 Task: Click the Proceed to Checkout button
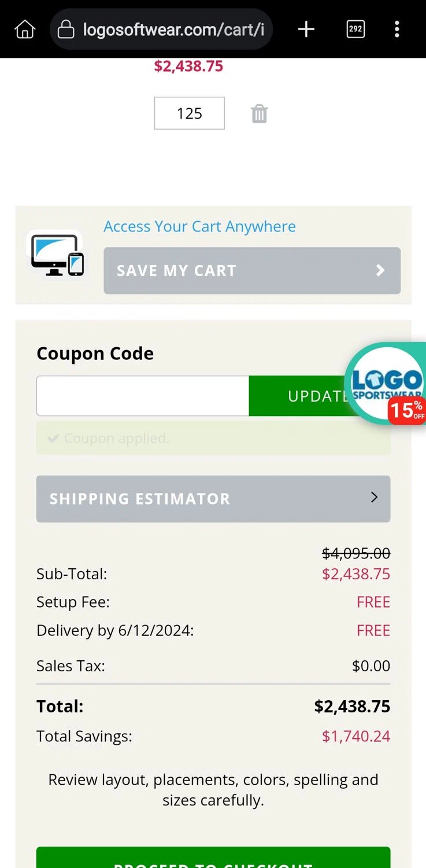[x=213, y=859]
